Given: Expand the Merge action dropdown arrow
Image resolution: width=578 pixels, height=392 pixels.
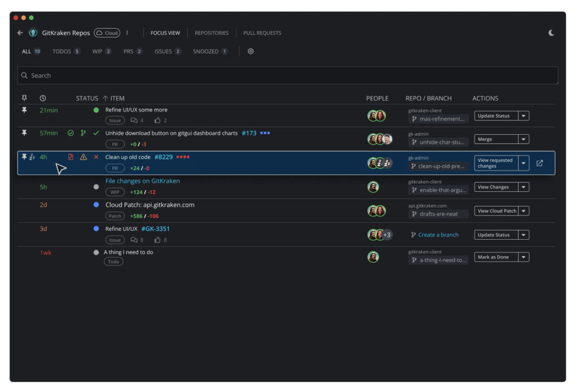Looking at the screenshot, I should [523, 139].
